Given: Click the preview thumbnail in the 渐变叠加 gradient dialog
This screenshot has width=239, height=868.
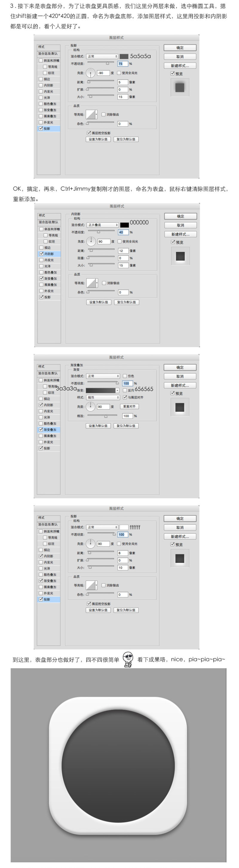Looking at the screenshot, I should coord(180,407).
